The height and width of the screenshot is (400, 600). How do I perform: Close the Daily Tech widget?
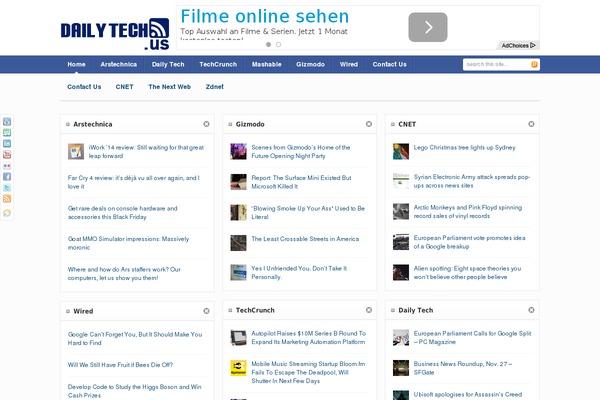click(531, 310)
